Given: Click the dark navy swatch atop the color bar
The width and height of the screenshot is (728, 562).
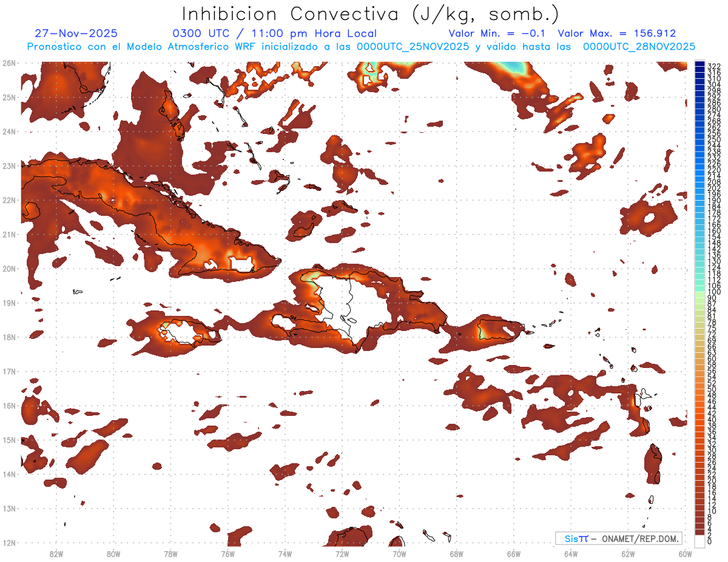Looking at the screenshot, I should [699, 64].
